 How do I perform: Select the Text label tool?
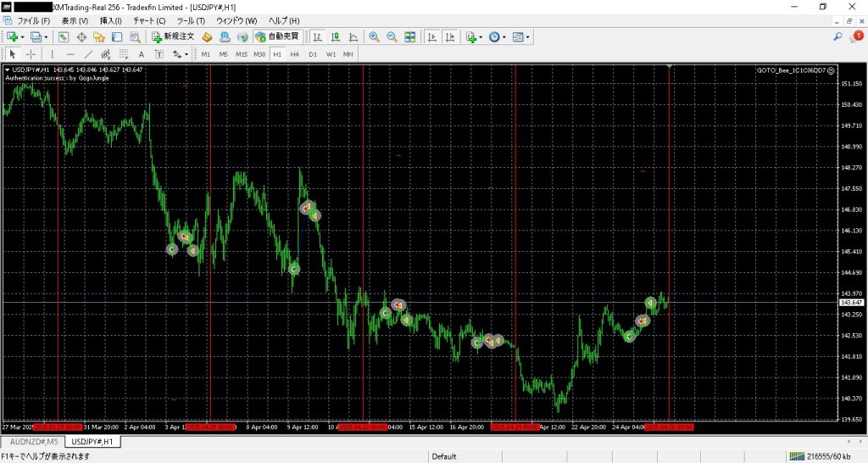142,54
